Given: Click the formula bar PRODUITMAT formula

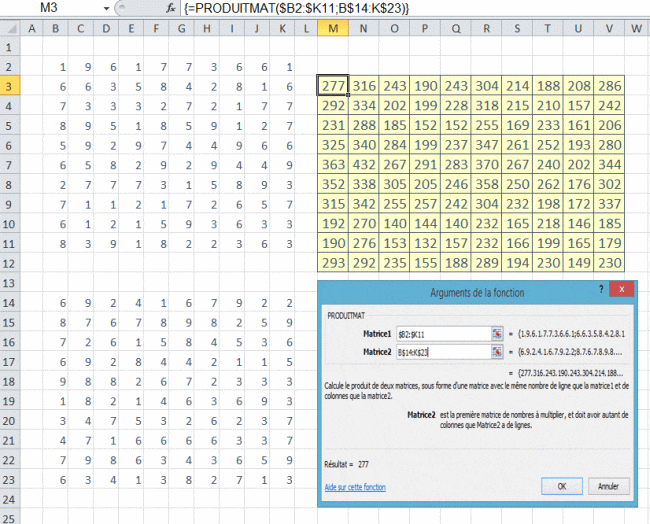Looking at the screenshot, I should point(297,8).
